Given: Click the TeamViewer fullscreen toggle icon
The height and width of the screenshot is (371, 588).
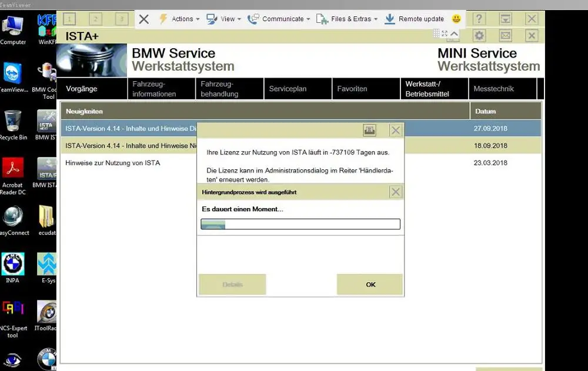Looking at the screenshot, I should click(445, 34).
